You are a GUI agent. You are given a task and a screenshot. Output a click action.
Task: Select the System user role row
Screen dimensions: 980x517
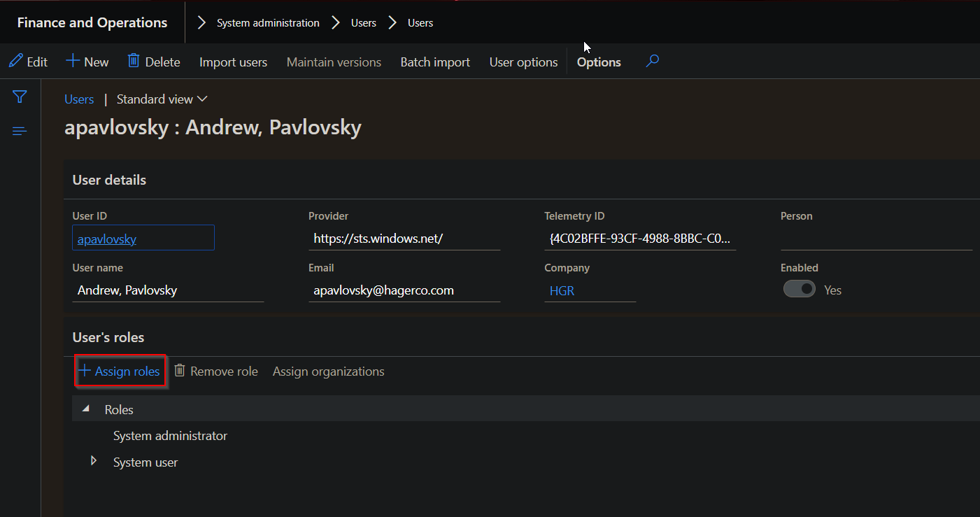coord(145,462)
